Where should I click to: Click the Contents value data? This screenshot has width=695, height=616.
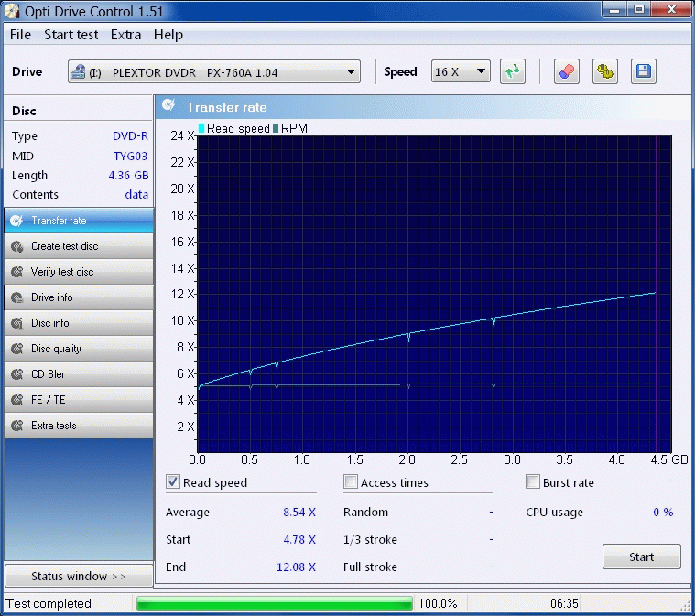(136, 195)
